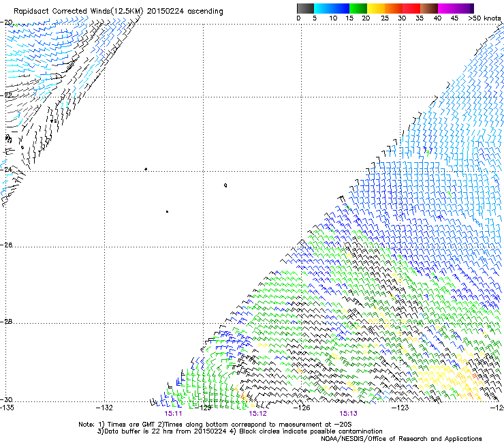504x443 pixels.
Task: Click the -132 longitude axis label
Action: (104, 408)
